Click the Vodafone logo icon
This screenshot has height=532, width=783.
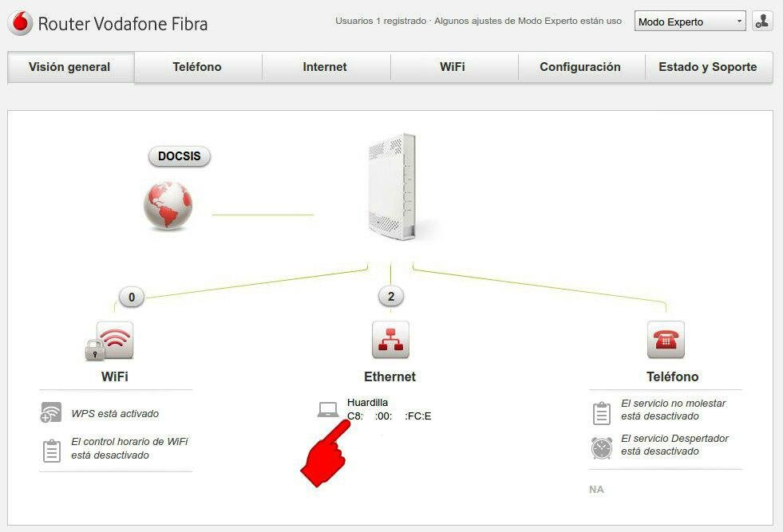point(21,23)
